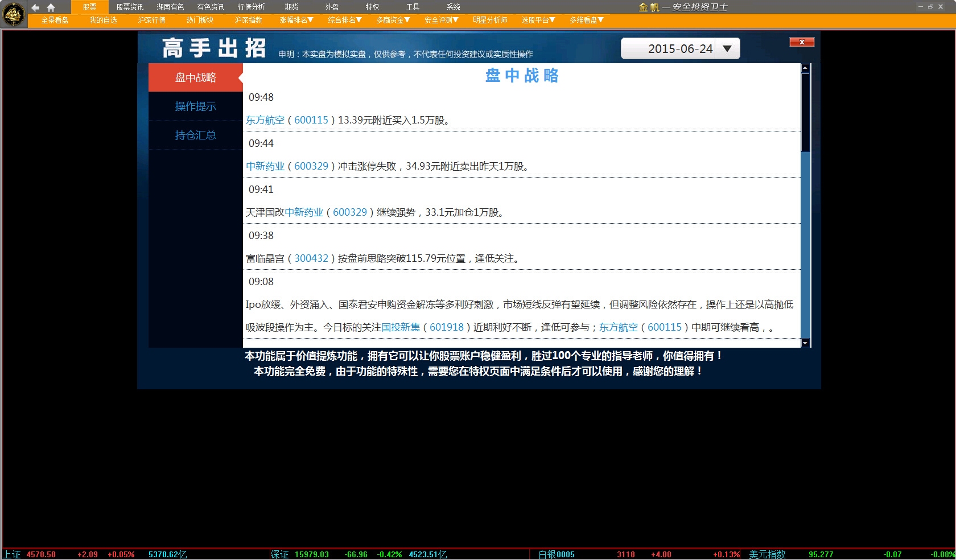Viewport: 956px width, 560px height.
Task: Switch to the 操作提示 side tab
Action: click(x=196, y=106)
